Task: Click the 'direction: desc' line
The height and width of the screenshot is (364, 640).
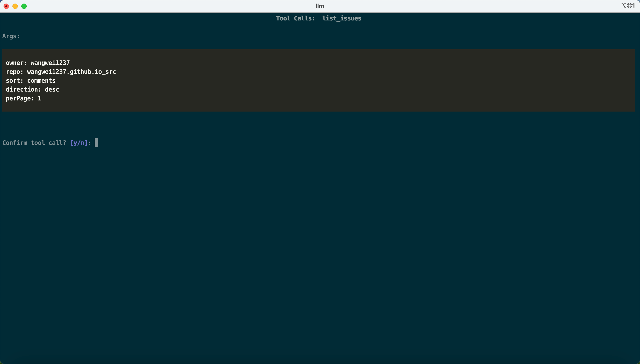Action: (32, 90)
